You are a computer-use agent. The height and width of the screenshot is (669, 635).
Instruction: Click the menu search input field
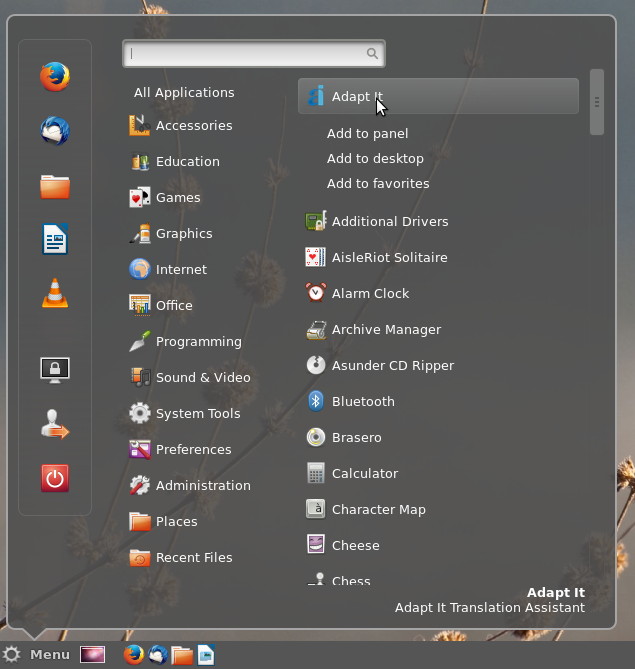point(248,54)
